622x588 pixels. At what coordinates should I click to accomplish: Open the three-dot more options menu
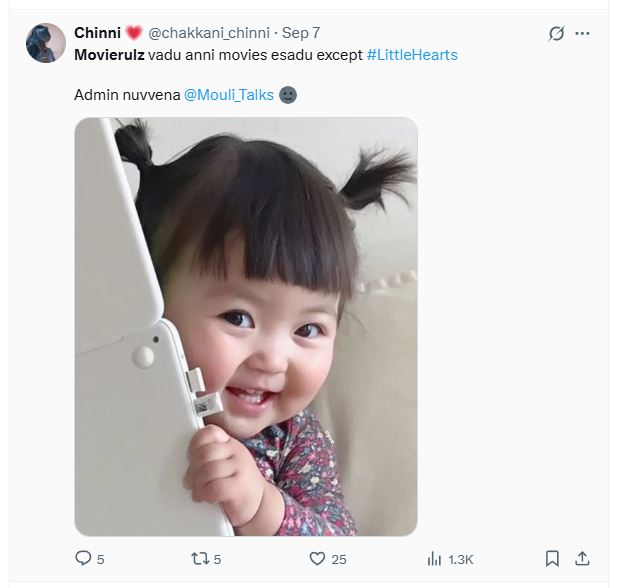(x=583, y=33)
